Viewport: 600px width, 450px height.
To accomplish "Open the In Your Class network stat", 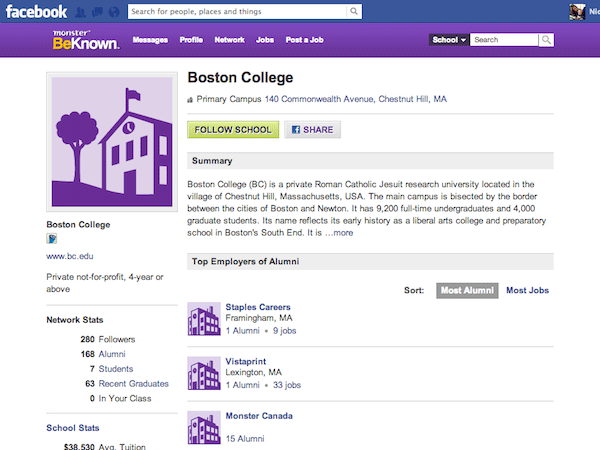I will [x=125, y=398].
